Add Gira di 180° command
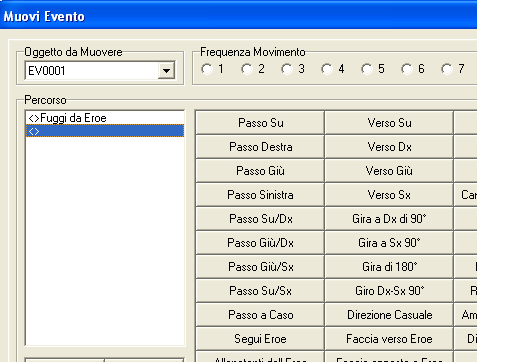 click(389, 267)
